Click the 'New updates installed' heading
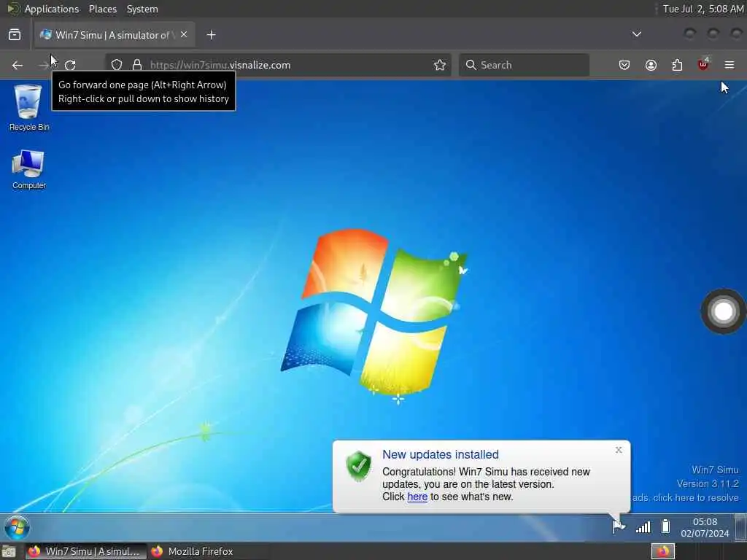Image resolution: width=747 pixels, height=560 pixels. pos(441,455)
